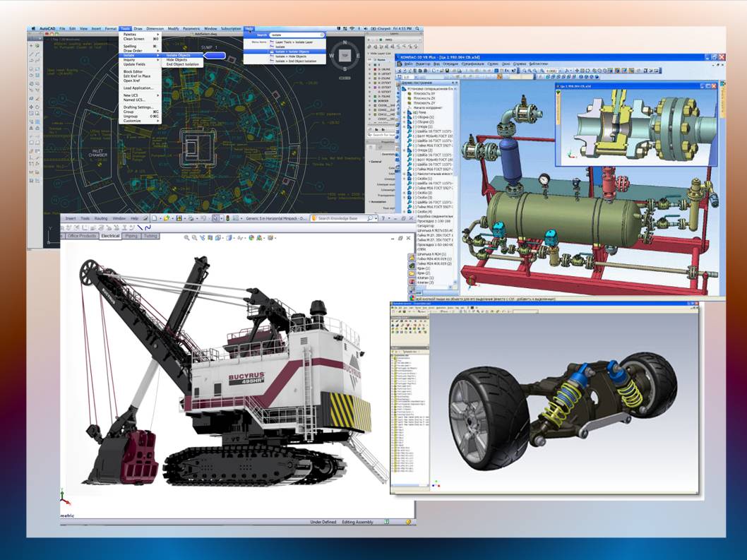This screenshot has height=560, width=747.
Task: Toggle Section View in the SolidWorks view toolbar
Action: [210, 238]
